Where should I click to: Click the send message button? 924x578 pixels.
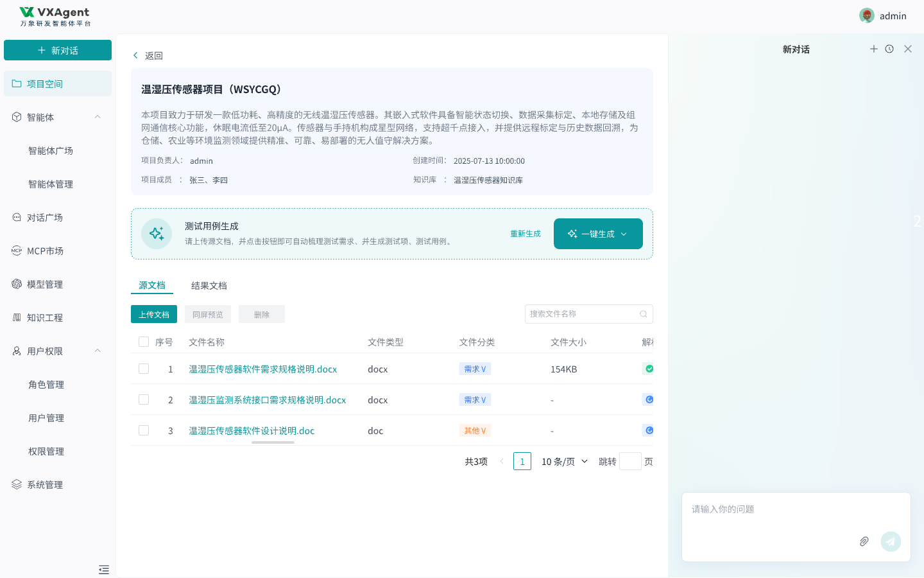tap(891, 541)
